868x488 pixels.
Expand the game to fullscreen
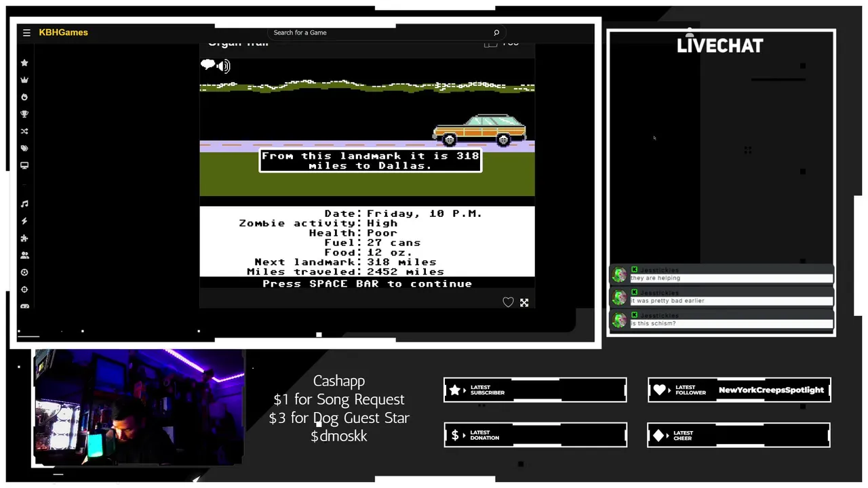524,303
